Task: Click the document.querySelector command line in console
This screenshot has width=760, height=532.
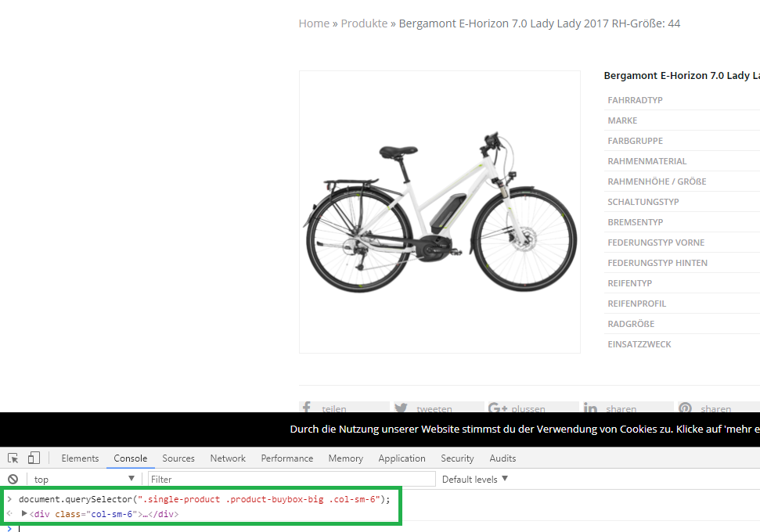Action: coord(204,499)
